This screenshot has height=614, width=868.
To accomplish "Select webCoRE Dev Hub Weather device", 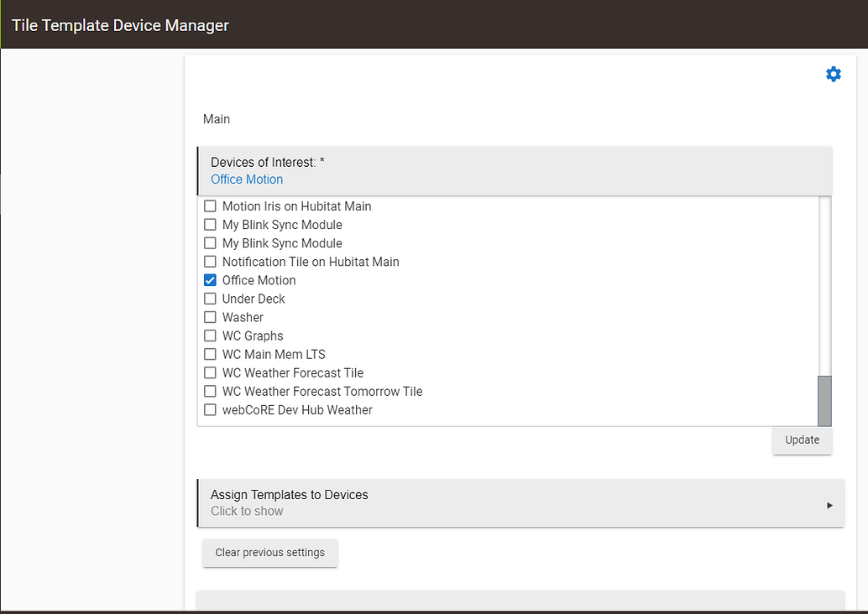I will tap(209, 409).
